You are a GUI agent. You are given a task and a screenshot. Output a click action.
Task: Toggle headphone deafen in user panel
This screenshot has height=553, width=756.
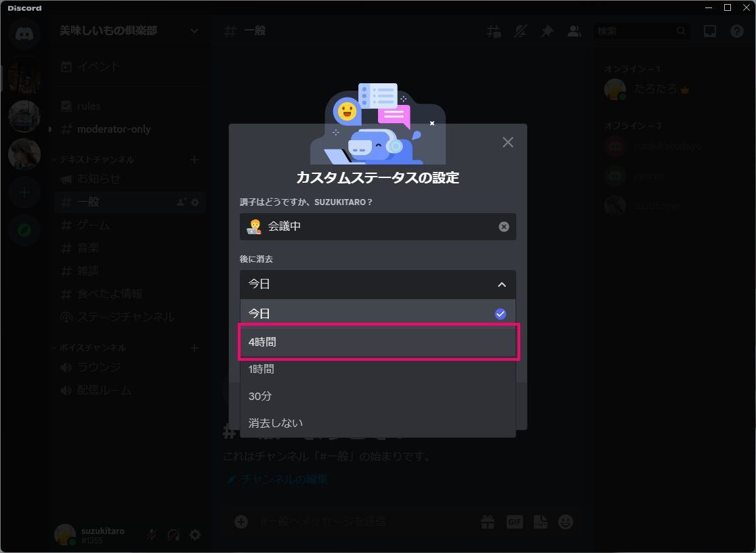click(x=173, y=535)
